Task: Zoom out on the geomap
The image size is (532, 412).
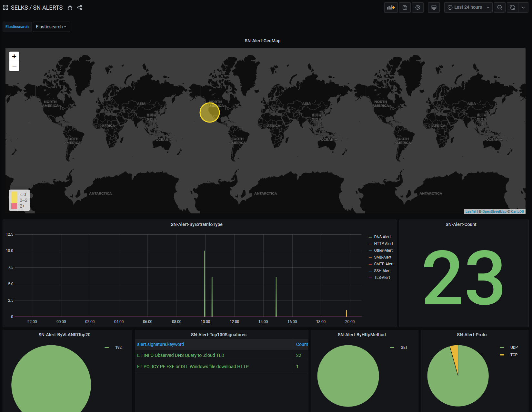Action: click(14, 66)
